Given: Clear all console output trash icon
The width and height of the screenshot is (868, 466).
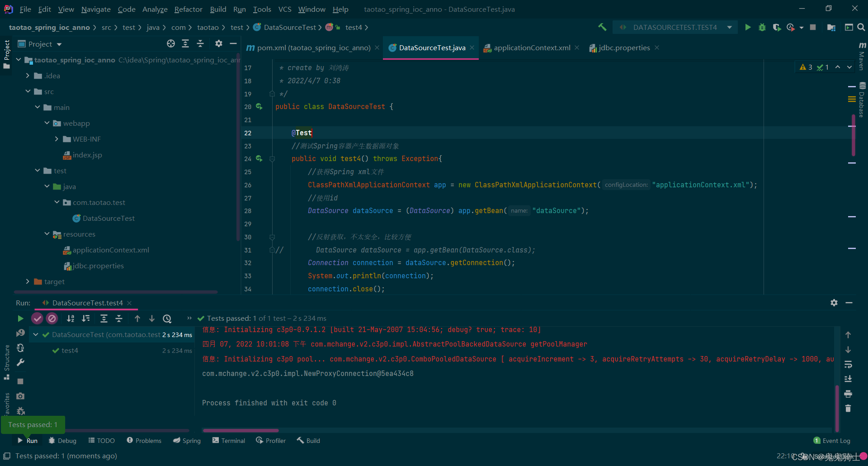Looking at the screenshot, I should 848,409.
